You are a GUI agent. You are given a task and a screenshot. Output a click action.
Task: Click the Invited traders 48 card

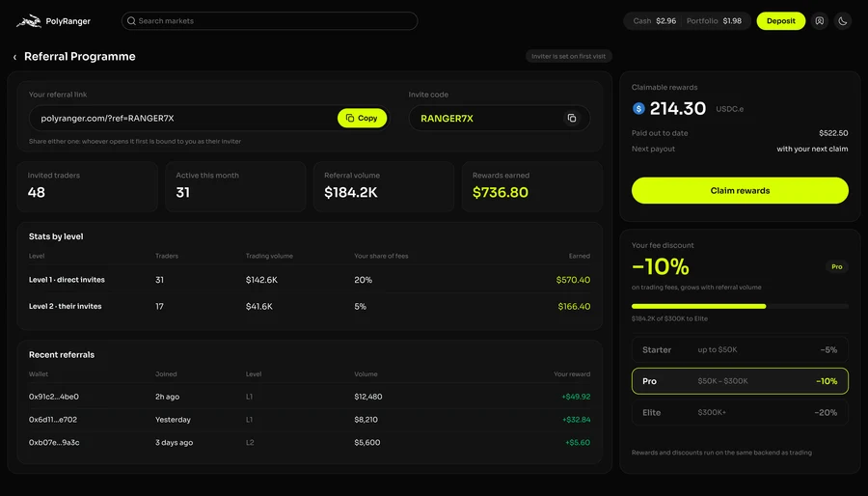coord(88,186)
